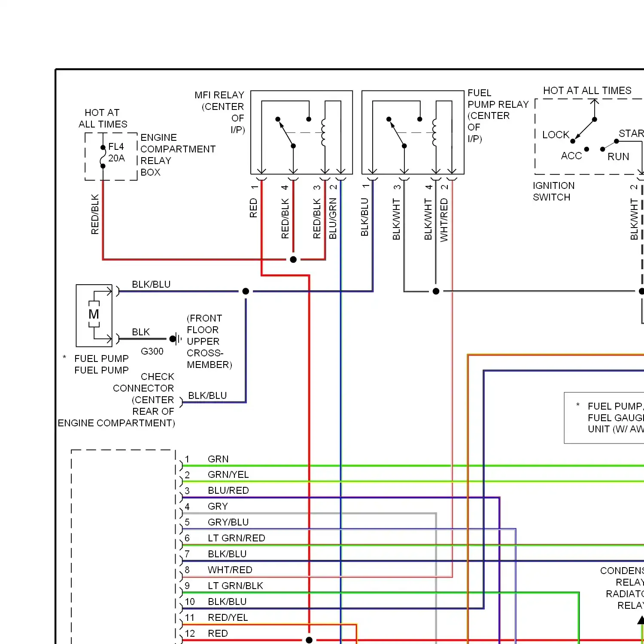Click the BLU/GRN wire label

pos(333,219)
